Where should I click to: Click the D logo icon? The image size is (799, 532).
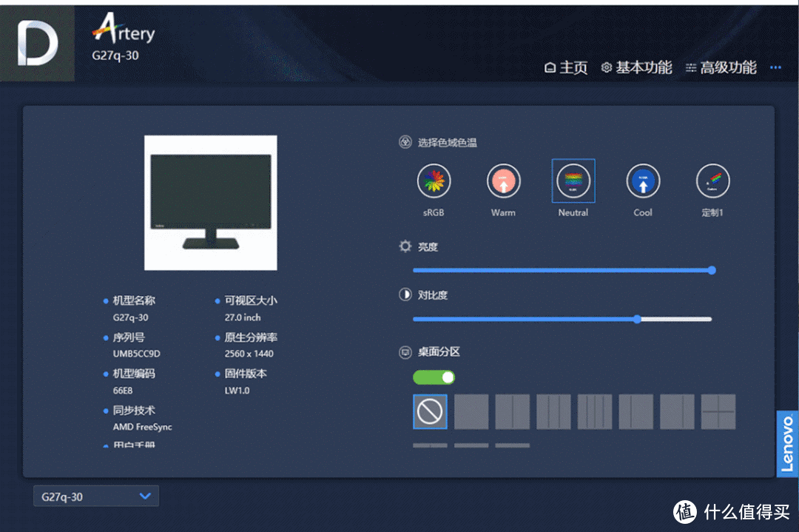[37, 44]
